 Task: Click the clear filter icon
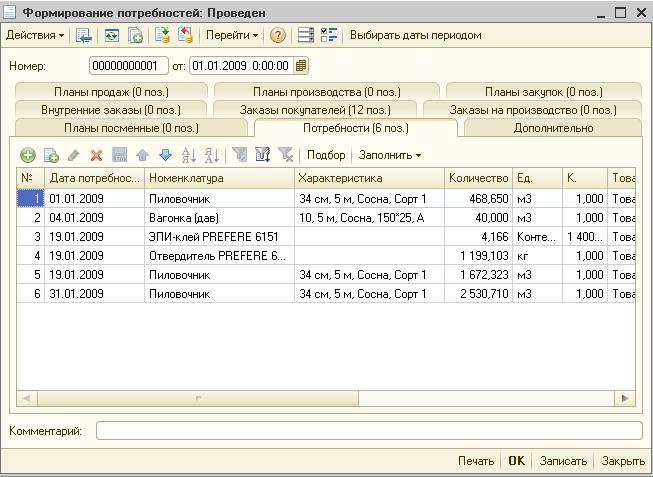point(286,155)
